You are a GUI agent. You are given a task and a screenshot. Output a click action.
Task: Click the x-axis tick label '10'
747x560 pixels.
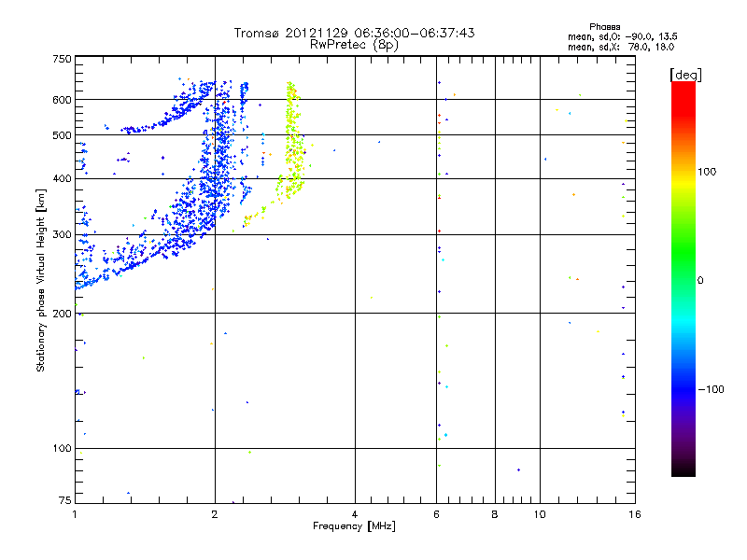click(x=540, y=514)
